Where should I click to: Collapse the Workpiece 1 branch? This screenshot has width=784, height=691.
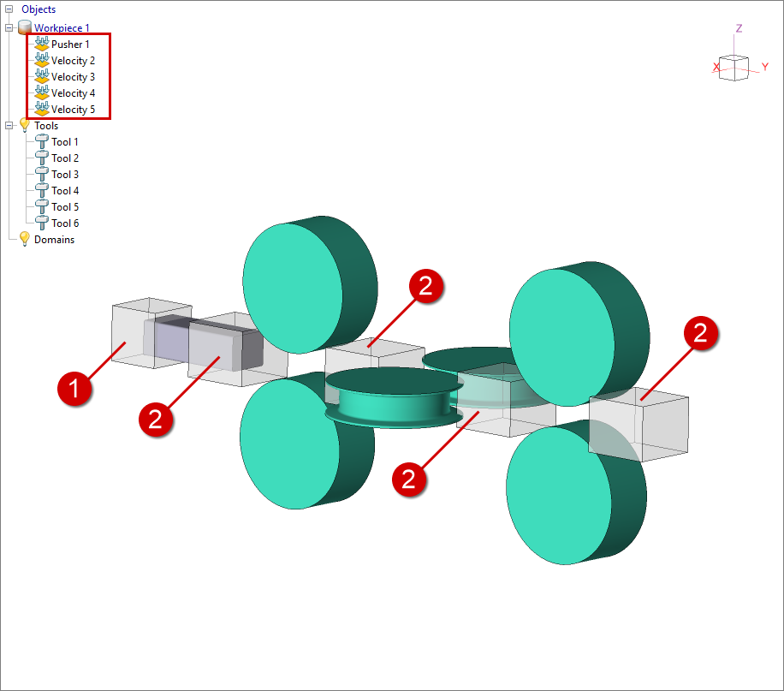[x=9, y=28]
